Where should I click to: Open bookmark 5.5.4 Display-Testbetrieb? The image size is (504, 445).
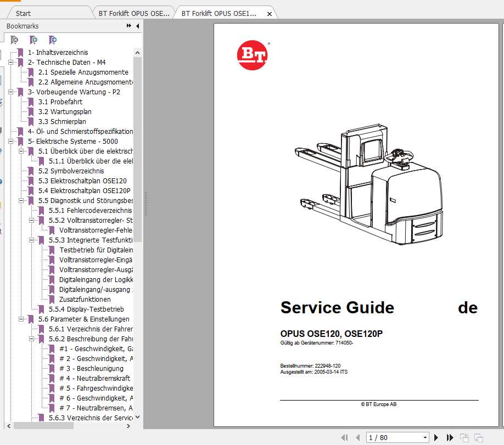pos(86,309)
